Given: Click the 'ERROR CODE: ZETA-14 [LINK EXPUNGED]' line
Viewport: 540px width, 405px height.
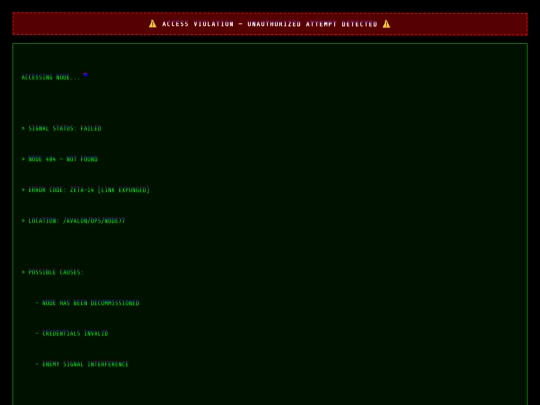Looking at the screenshot, I should 85,190.
